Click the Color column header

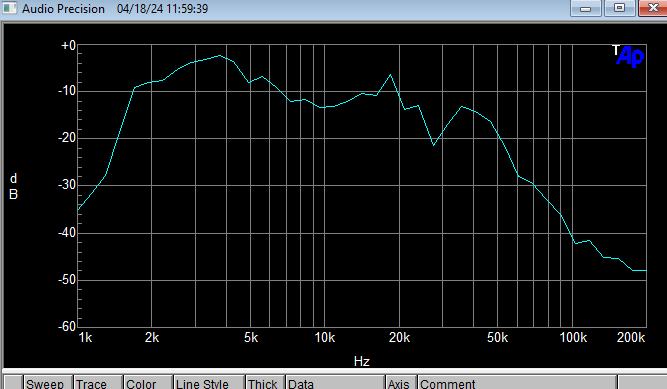tap(148, 383)
